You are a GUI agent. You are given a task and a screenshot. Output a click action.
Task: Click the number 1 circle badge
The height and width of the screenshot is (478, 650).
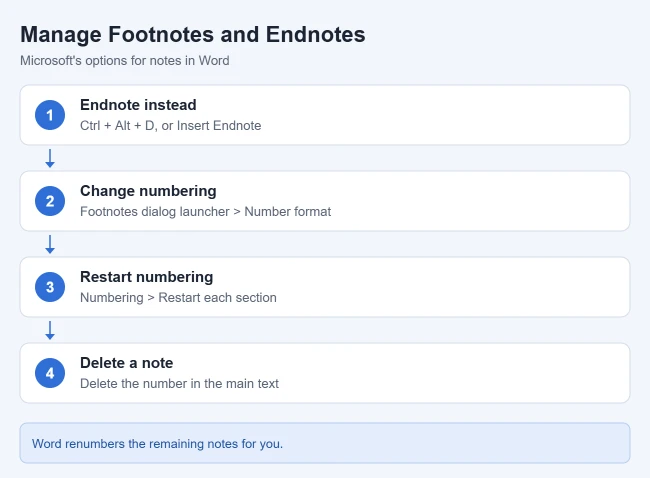50,115
